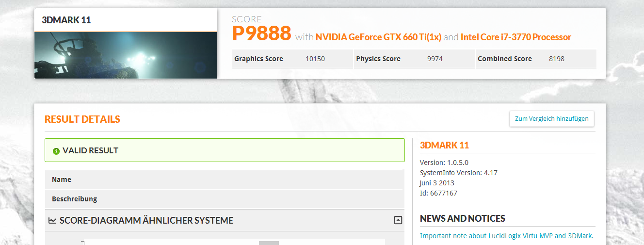Click the green valid result info icon
Viewport: 644px width, 245px height.
[56, 151]
